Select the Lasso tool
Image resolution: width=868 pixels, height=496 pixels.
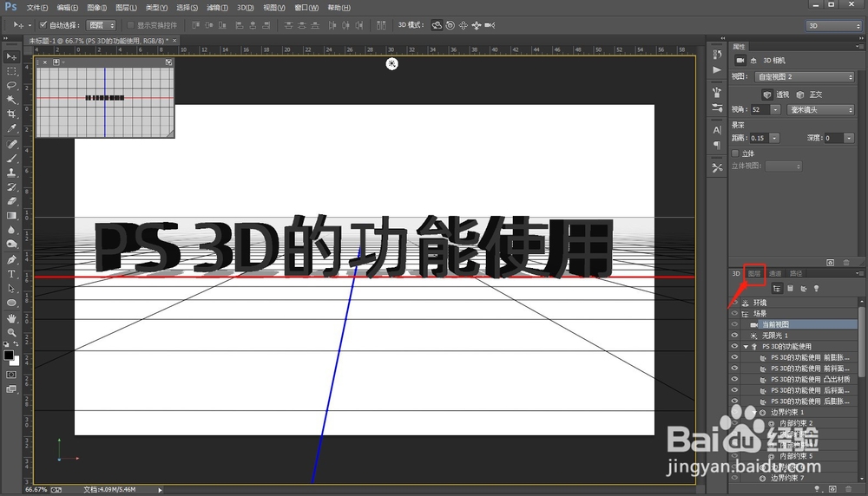[x=11, y=86]
